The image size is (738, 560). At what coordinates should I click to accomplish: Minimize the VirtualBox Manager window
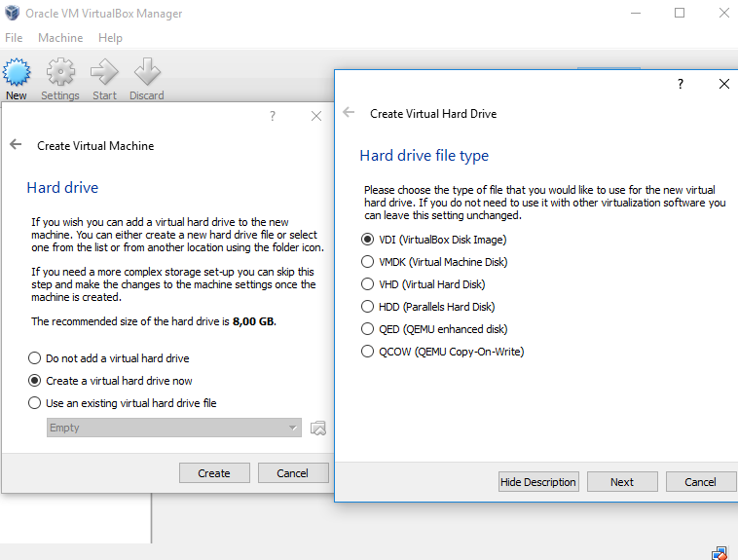tap(636, 13)
